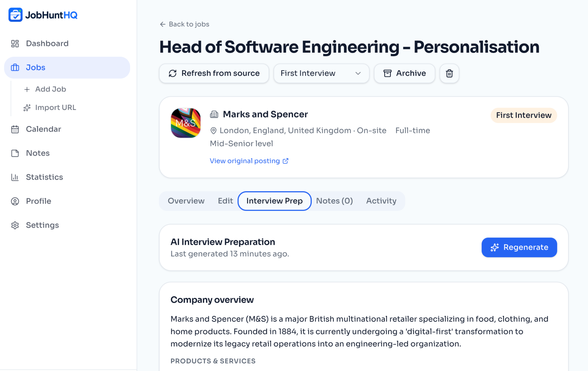Select Jobs in the sidebar
Screen dimensions: 588x371
67,67
